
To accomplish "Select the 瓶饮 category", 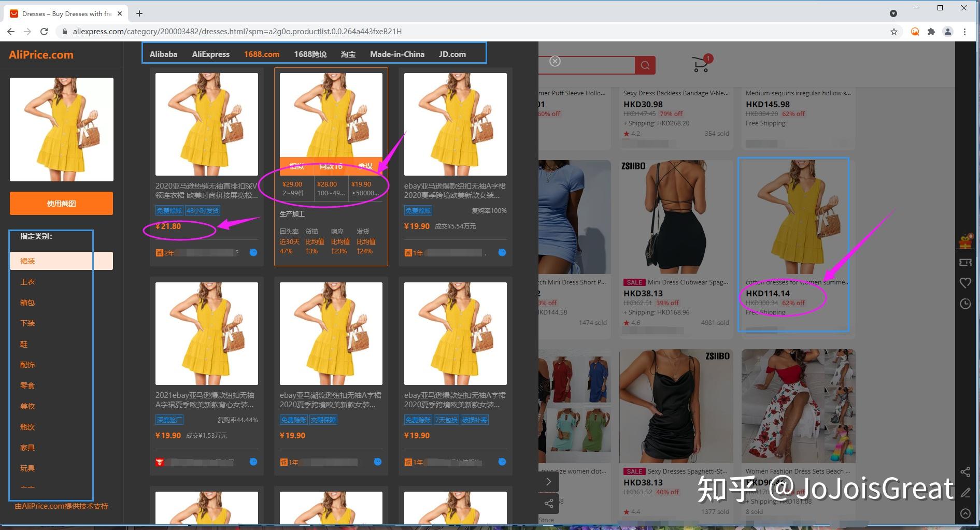I will point(27,427).
